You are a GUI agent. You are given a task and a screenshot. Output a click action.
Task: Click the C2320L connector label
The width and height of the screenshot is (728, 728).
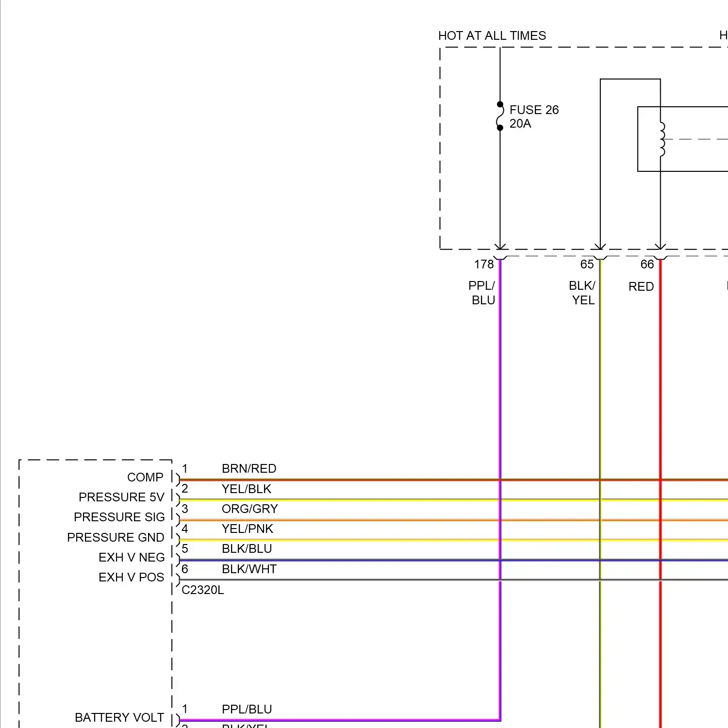pyautogui.click(x=203, y=590)
